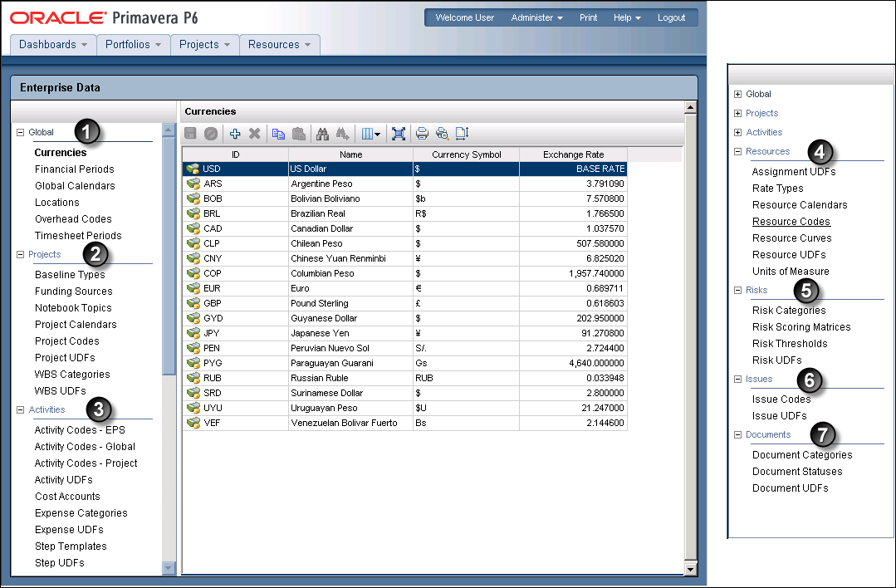896x588 pixels.
Task: Open Document Statuses in right panel
Action: click(797, 472)
